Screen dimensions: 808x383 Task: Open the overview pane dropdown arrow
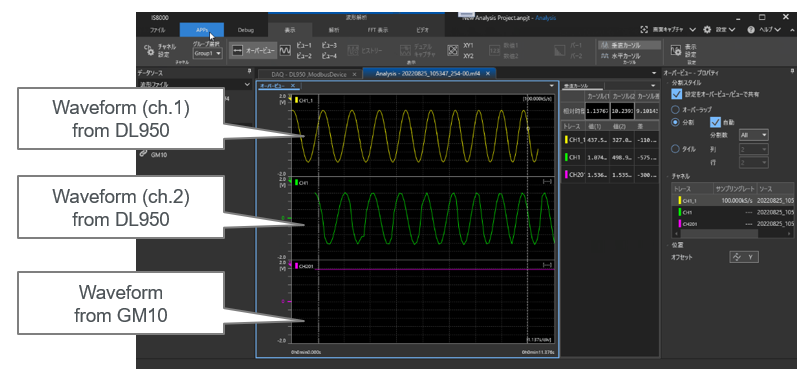pyautogui.click(x=552, y=86)
